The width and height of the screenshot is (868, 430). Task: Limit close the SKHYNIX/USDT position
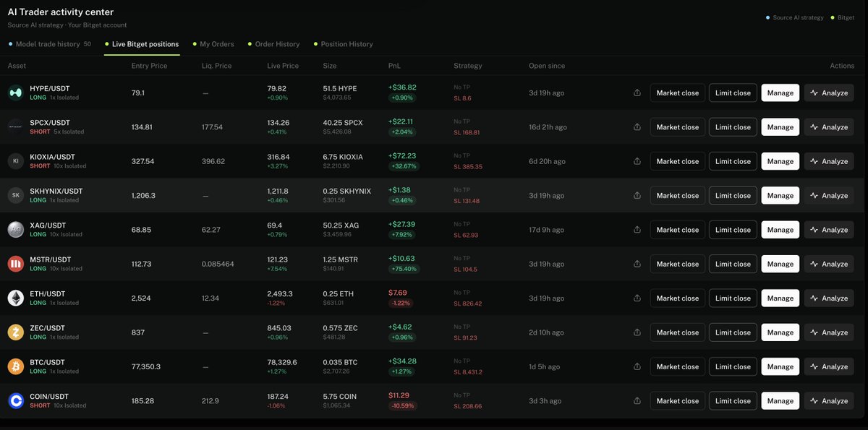733,195
